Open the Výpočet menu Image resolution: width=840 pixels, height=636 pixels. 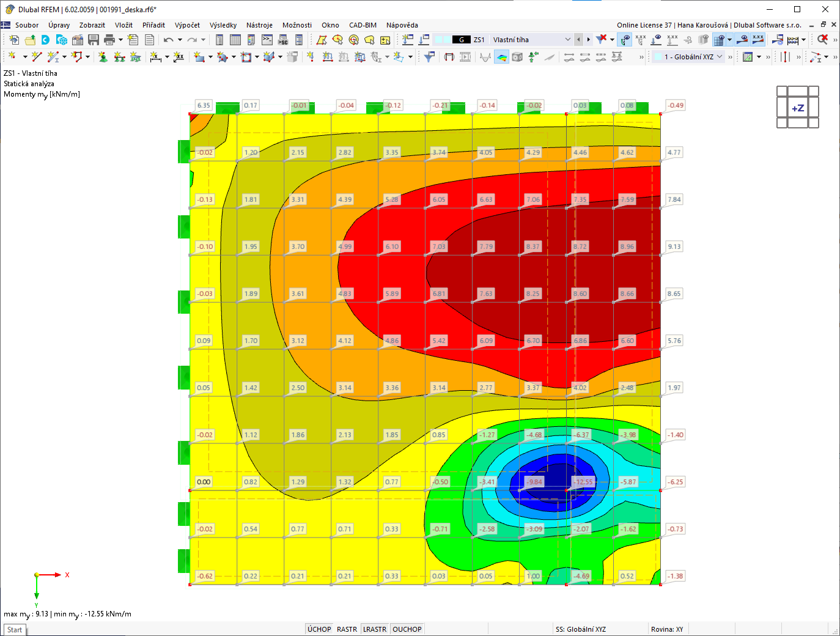187,25
